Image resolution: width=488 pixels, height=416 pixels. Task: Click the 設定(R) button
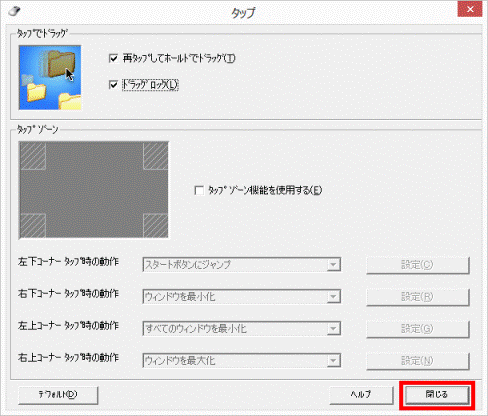418,297
